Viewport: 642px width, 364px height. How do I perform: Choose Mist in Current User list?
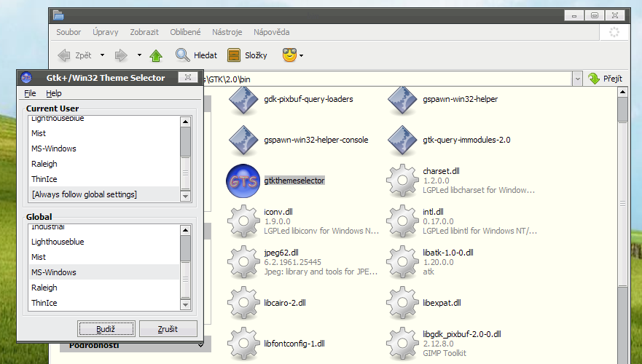tap(104, 133)
